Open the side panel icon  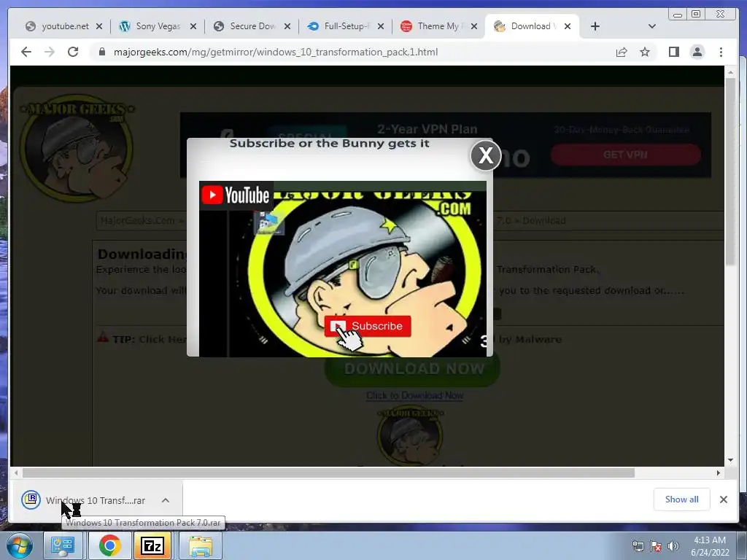673,52
